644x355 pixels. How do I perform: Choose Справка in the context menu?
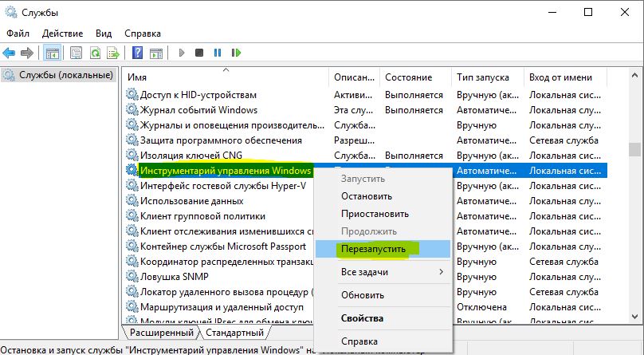pyautogui.click(x=383, y=341)
